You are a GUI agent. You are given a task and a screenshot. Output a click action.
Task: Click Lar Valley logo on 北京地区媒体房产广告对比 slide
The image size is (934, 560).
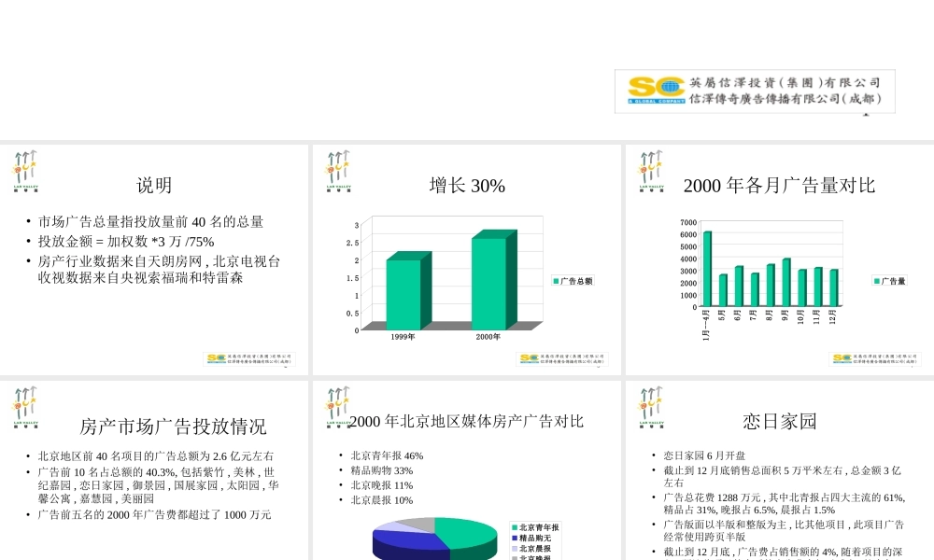(x=338, y=407)
